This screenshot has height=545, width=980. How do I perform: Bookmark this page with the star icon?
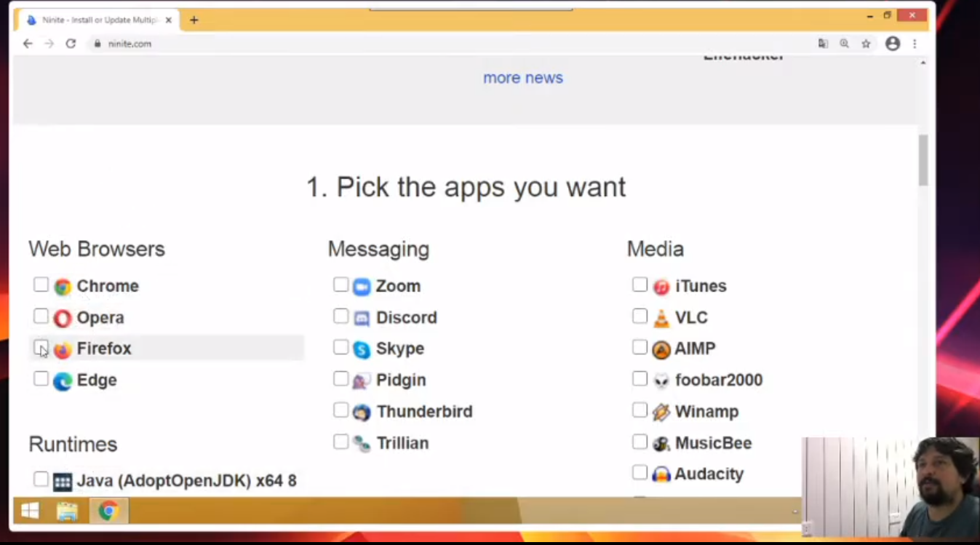(866, 44)
